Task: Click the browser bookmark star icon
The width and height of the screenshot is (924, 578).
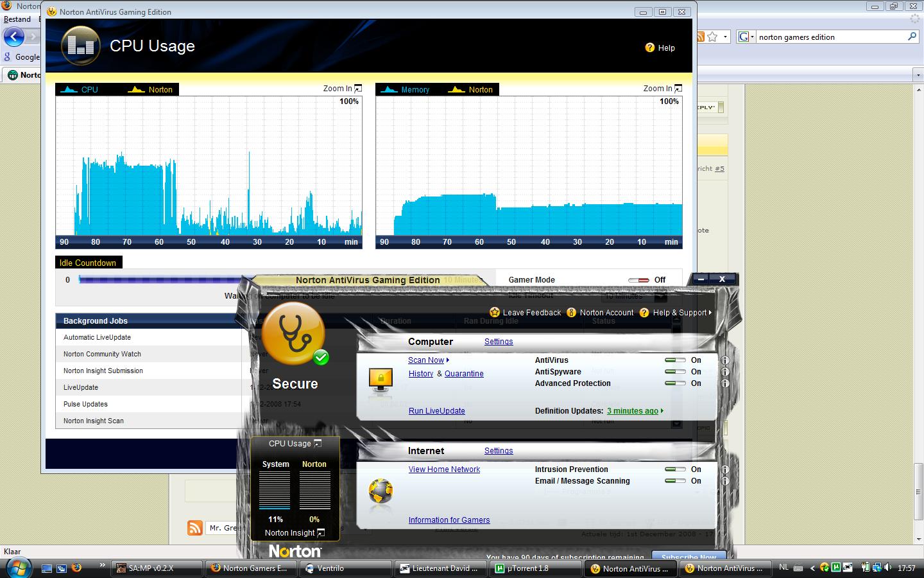Action: click(x=712, y=37)
